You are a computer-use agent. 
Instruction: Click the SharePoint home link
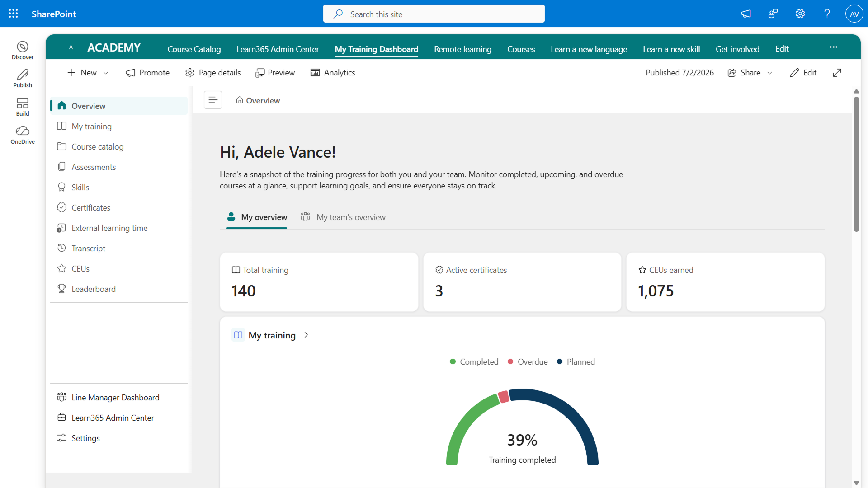(x=54, y=14)
